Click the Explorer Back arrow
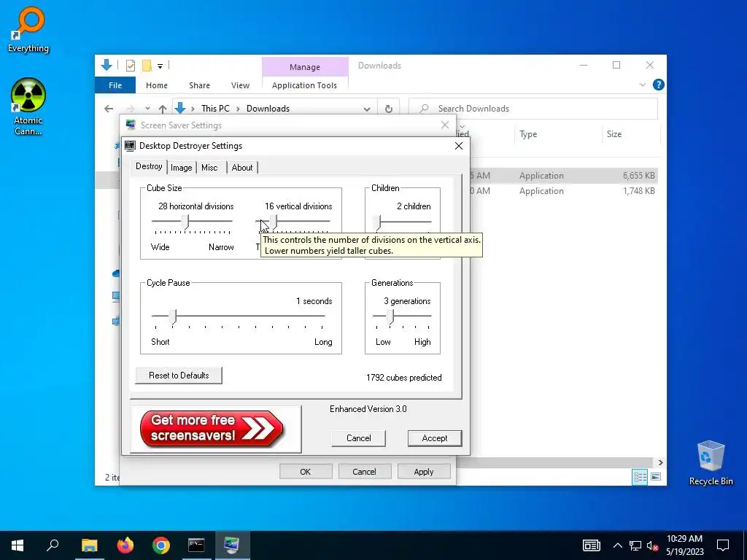Viewport: 747px width, 560px height. point(109,109)
